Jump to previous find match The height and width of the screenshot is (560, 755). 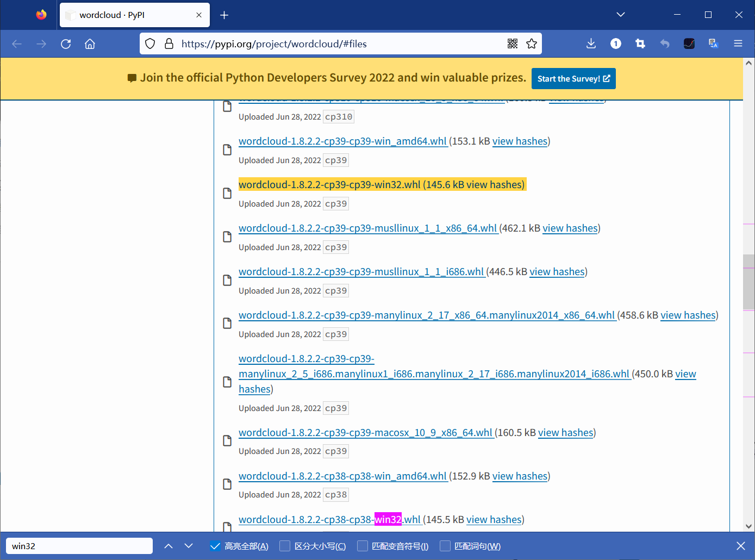pos(169,546)
